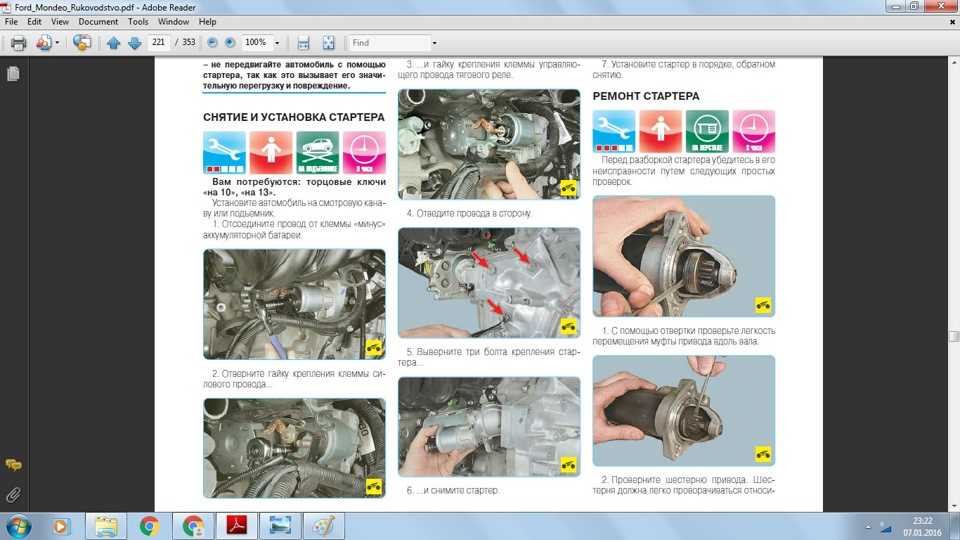Go to the previous page with the up arrow
The width and height of the screenshot is (960, 540).
[113, 43]
